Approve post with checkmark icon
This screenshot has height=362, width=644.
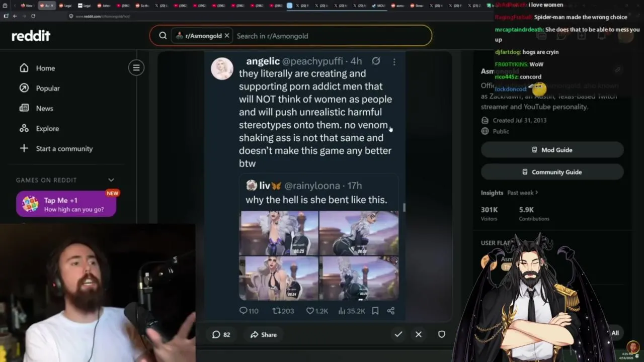[398, 334]
